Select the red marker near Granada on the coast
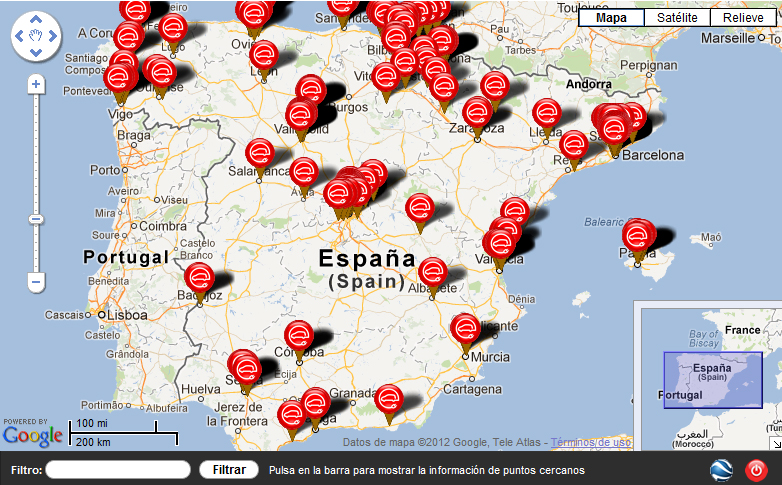Image resolution: width=782 pixels, height=485 pixels. [389, 400]
